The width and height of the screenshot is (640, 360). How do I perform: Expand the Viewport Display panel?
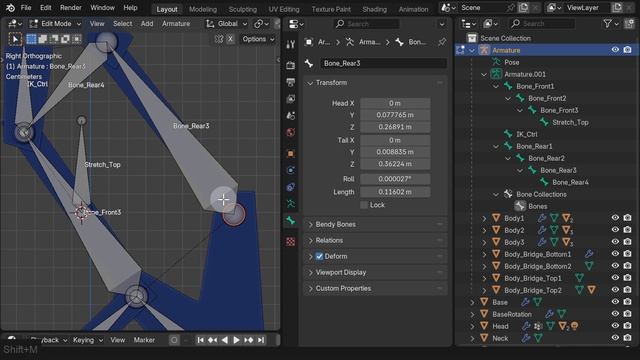310,272
